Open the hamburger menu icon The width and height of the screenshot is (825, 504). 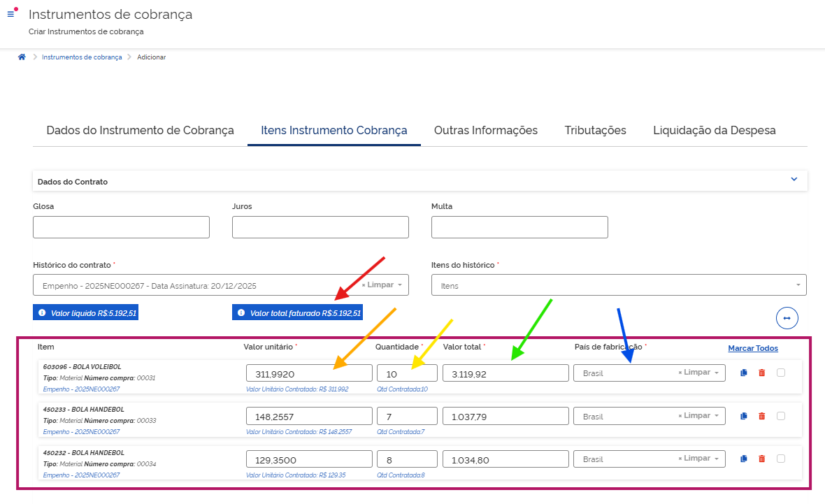point(10,14)
